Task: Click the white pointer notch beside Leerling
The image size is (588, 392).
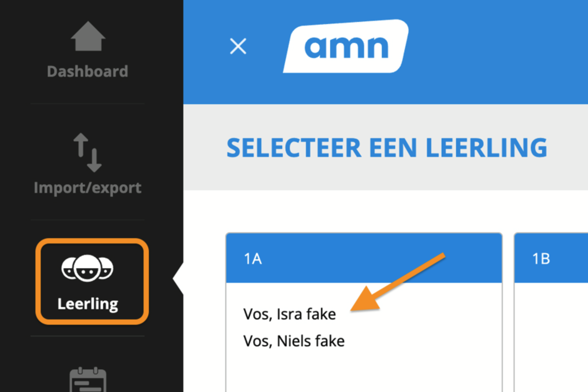Action: pos(178,278)
